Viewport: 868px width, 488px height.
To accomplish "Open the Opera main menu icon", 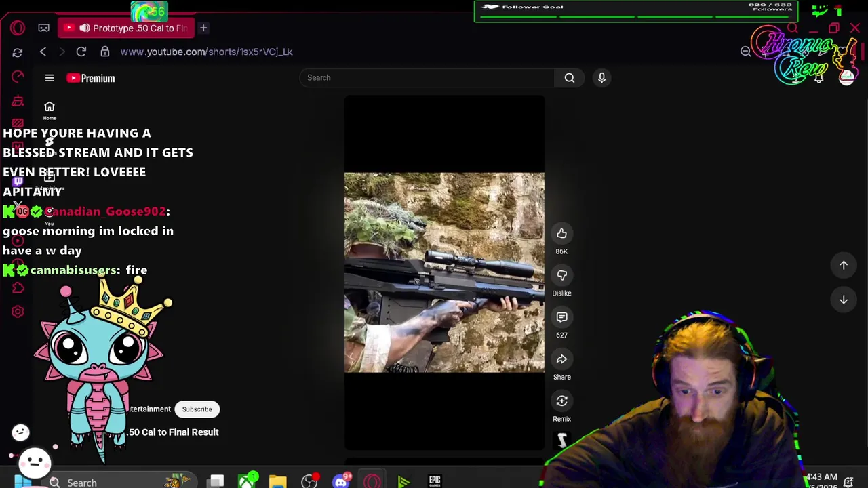I will point(18,28).
